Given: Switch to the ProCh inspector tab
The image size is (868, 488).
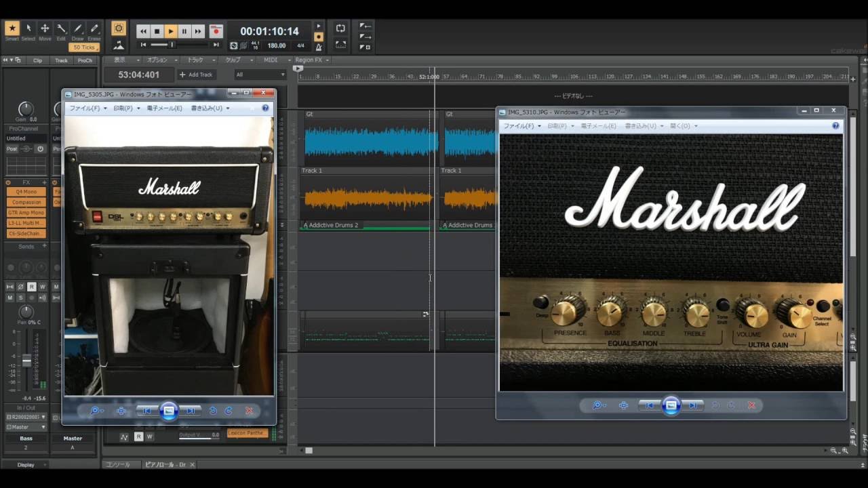Looking at the screenshot, I should pyautogui.click(x=85, y=60).
